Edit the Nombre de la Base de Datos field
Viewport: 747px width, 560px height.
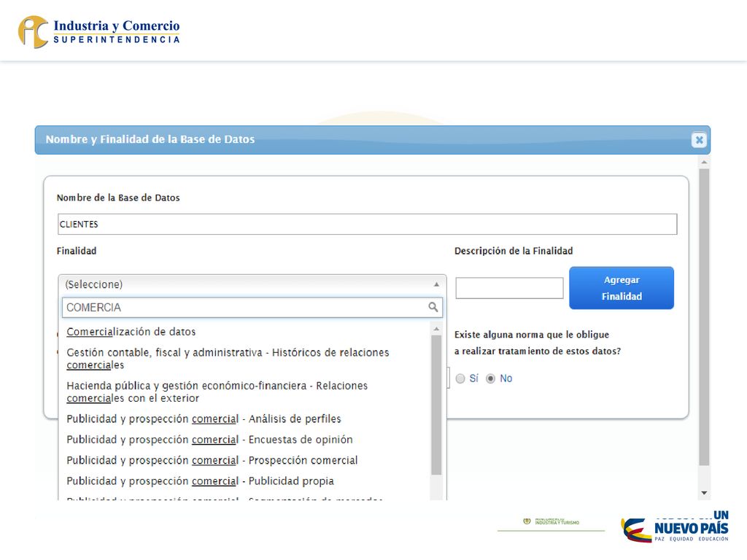tap(368, 224)
